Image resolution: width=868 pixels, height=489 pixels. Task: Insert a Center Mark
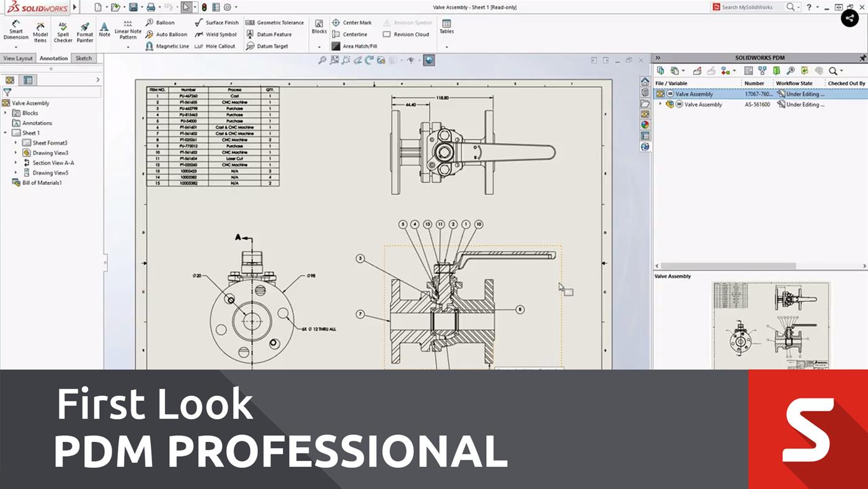tap(354, 22)
